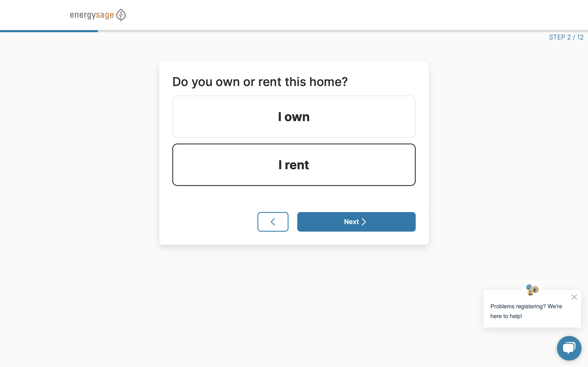Click the chevron arrow on Next button

(364, 222)
